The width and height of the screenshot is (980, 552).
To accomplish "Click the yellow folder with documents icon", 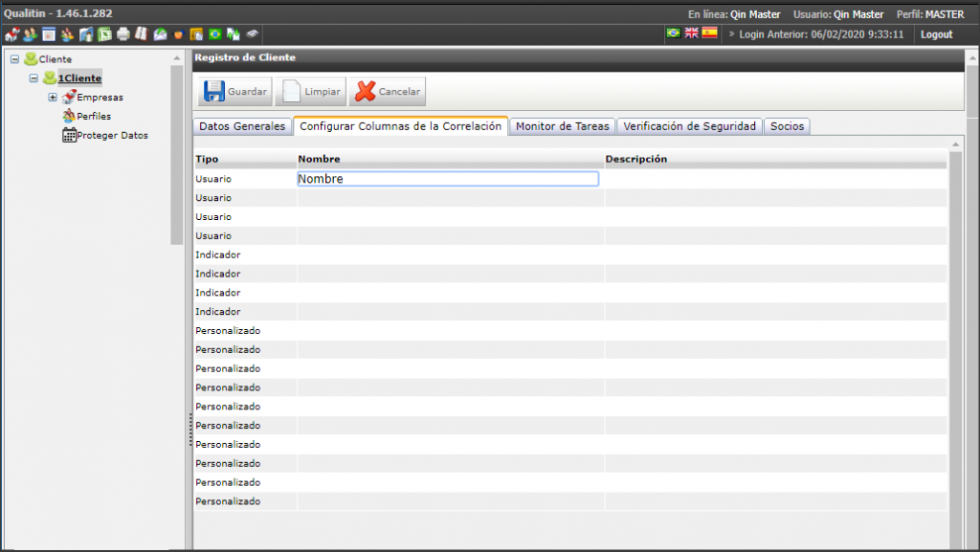I will (x=196, y=34).
